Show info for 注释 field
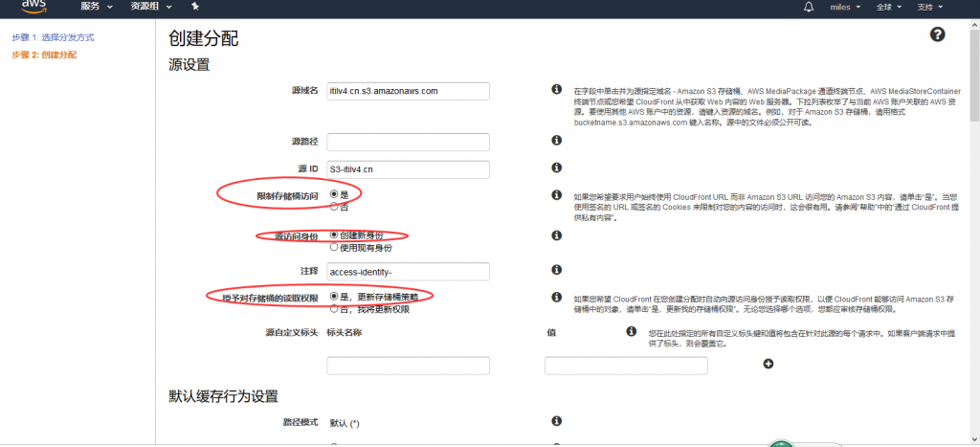The image size is (980, 447). (556, 270)
